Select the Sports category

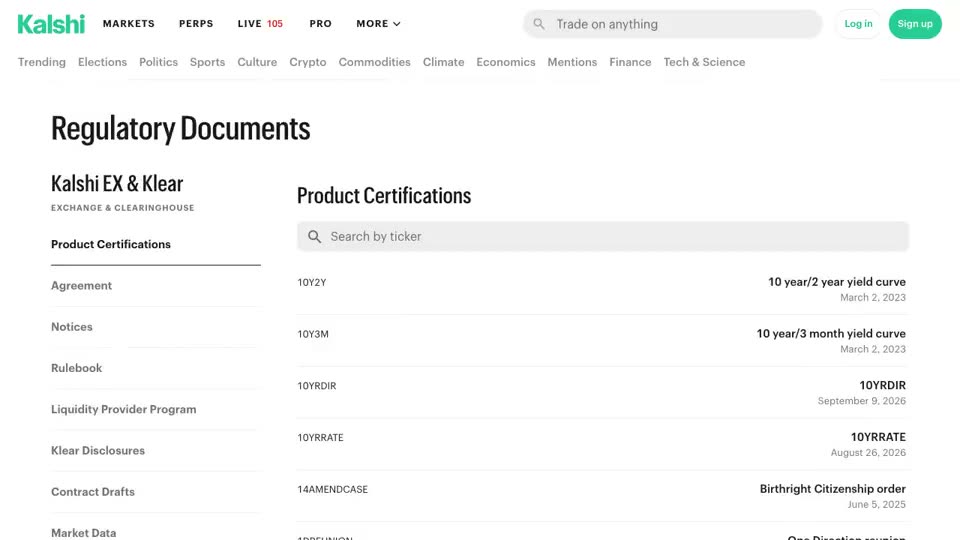(x=208, y=62)
